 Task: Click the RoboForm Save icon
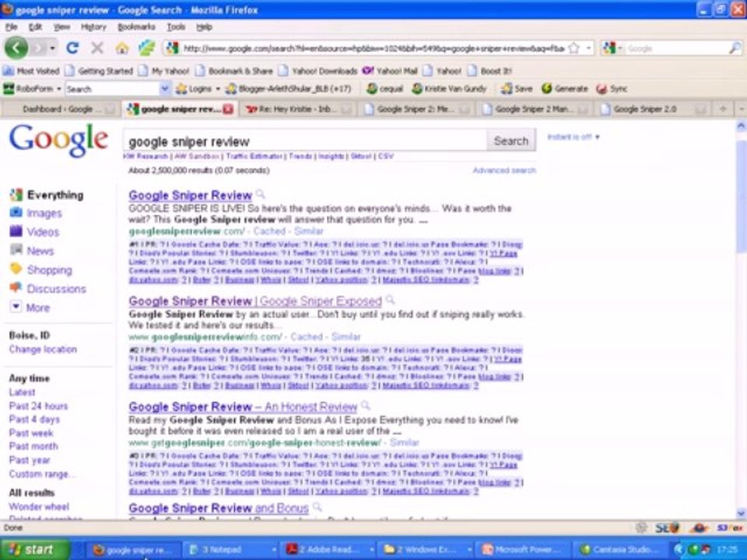coord(517,89)
